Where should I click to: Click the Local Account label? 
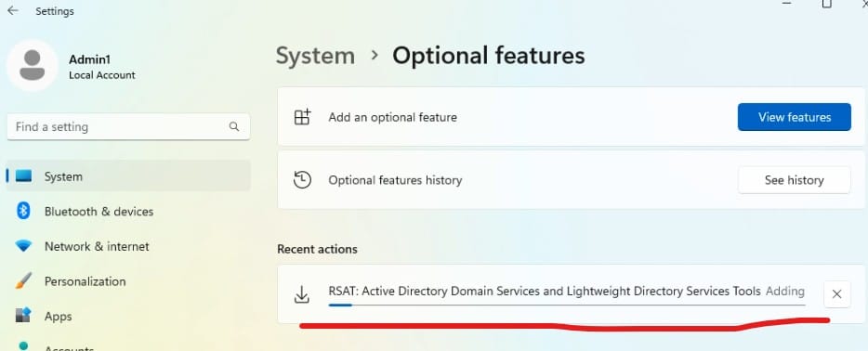(102, 75)
